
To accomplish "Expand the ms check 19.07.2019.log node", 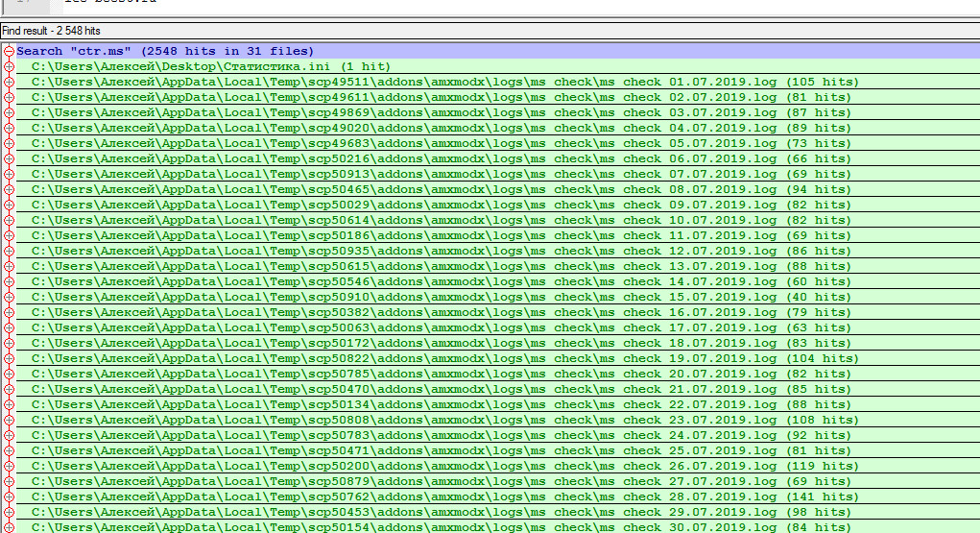I will click(9, 359).
